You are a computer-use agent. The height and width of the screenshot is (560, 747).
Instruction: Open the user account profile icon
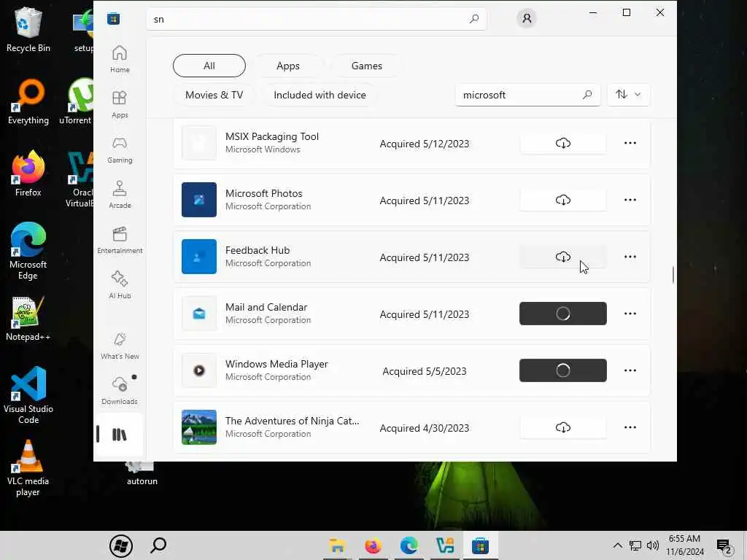[x=527, y=18]
